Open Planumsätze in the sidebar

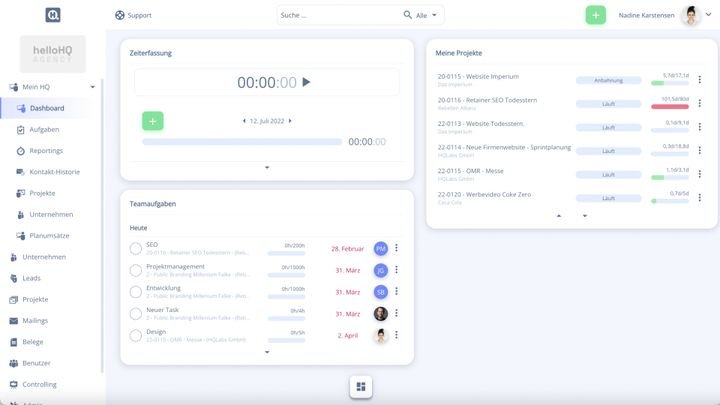(x=49, y=236)
